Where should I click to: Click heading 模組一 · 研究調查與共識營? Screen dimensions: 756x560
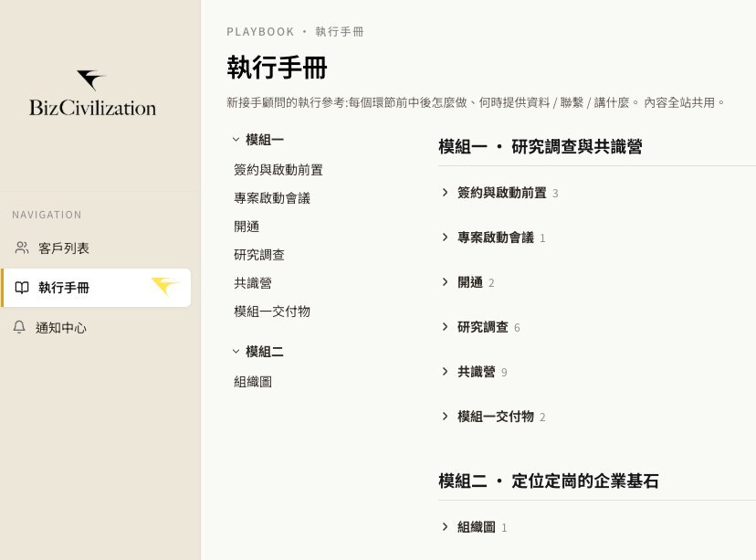[x=540, y=146]
